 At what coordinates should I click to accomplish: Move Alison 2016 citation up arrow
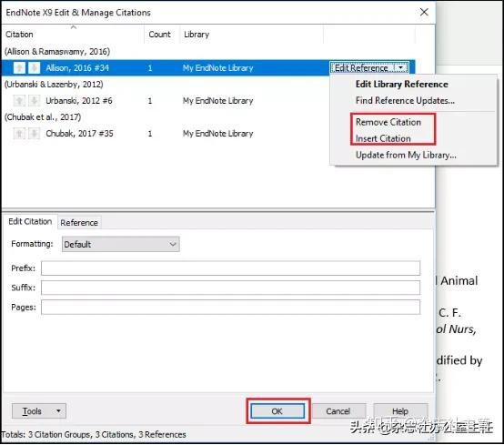pos(19,68)
